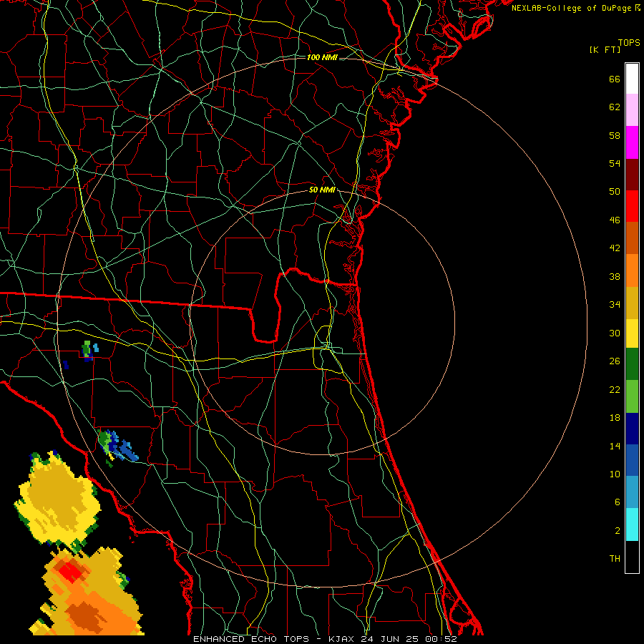Click the 38 value on the scale
The height and width of the screenshot is (644, 644).
pos(615,277)
